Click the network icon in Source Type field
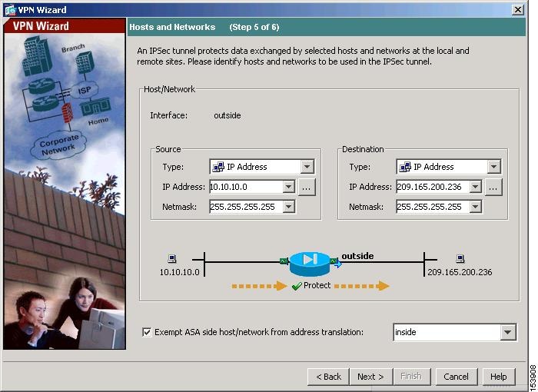This screenshot has height=392, width=538. 218,167
